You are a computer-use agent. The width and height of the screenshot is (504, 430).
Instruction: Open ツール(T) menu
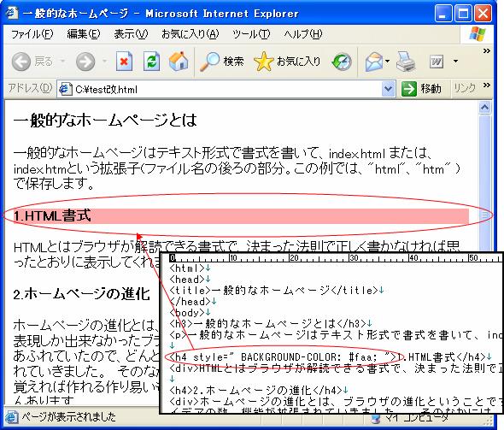click(x=251, y=34)
